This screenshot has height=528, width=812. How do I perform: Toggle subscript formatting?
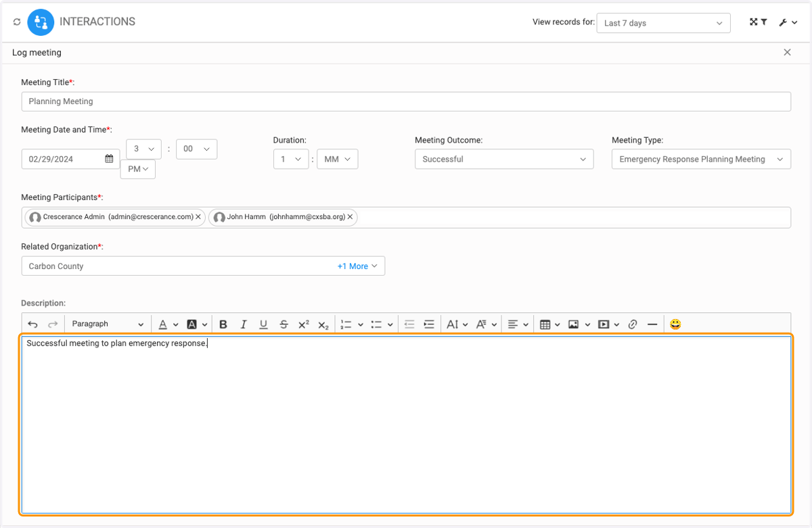click(323, 325)
